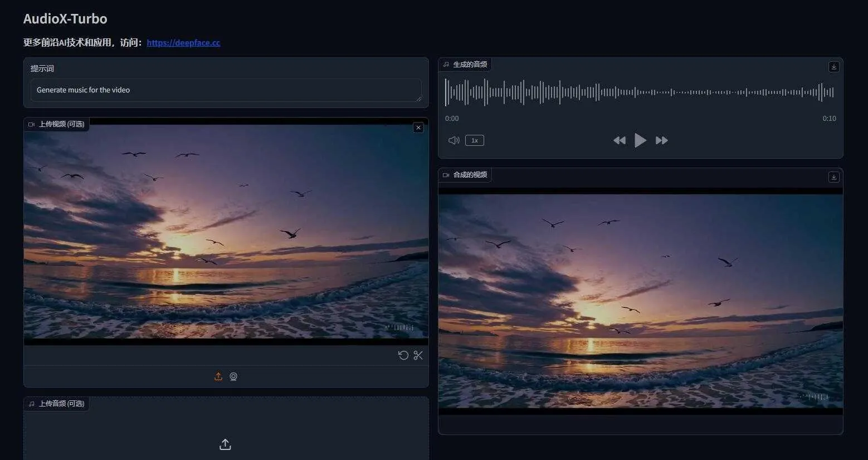Screen dimensions: 868x460
Task: Adjust volume with the speaker icon
Action: click(454, 140)
